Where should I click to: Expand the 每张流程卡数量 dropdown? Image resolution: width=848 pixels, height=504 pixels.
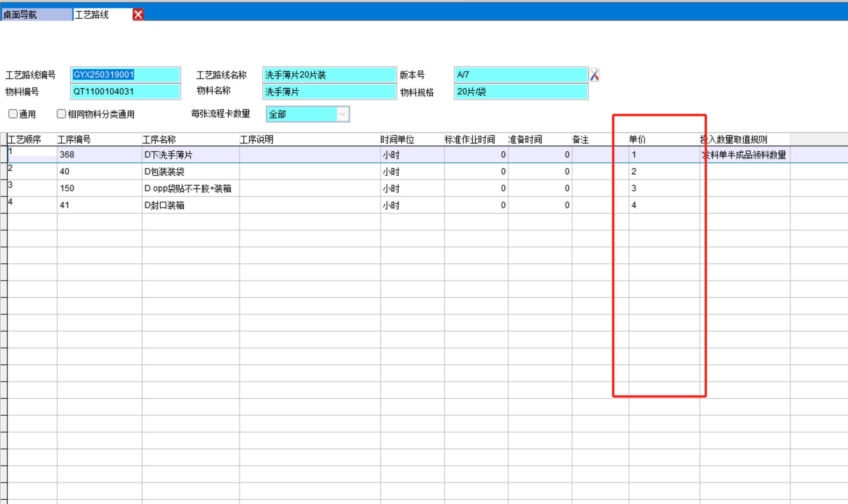(x=342, y=114)
